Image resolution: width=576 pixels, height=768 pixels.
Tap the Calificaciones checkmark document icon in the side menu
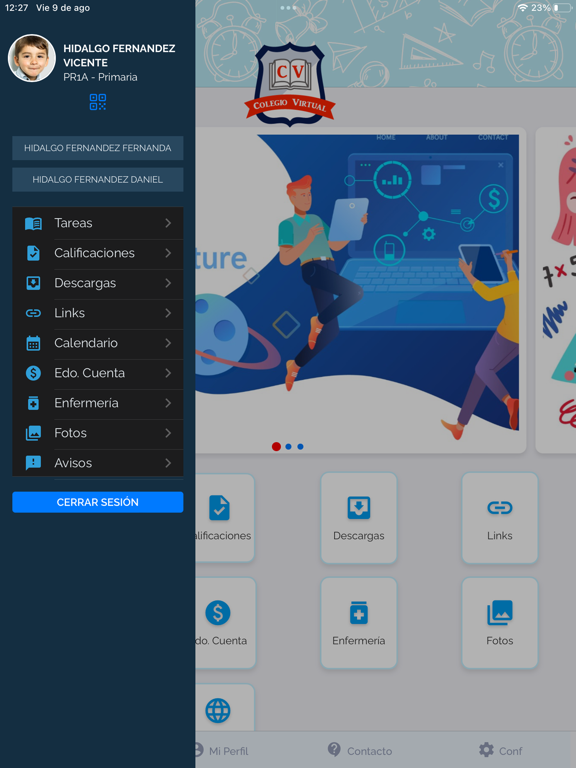[x=33, y=253]
